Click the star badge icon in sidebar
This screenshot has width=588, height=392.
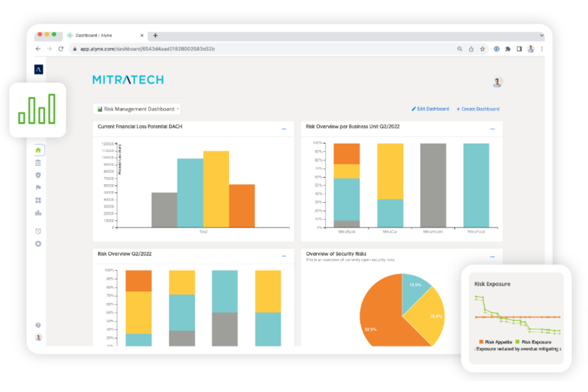[x=38, y=244]
